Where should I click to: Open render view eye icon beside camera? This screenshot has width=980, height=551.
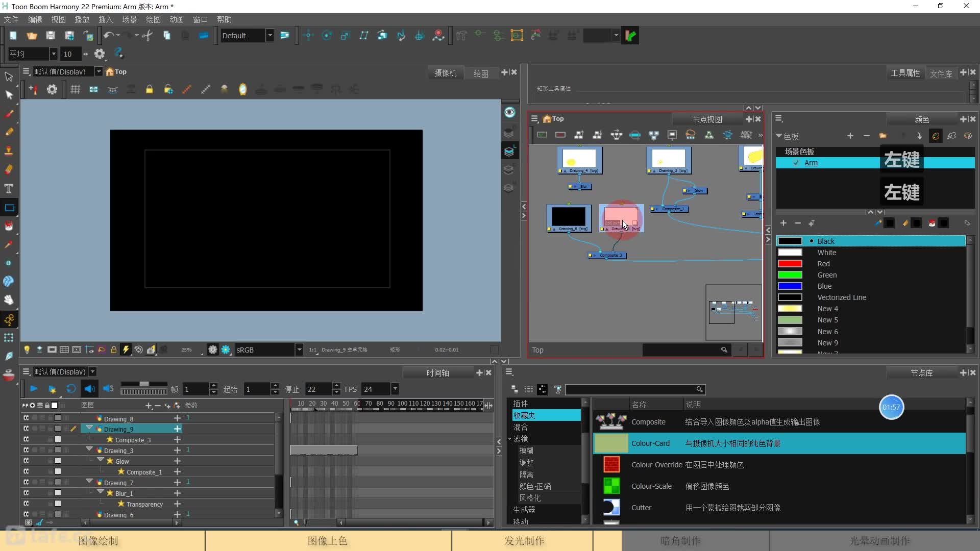(x=509, y=112)
